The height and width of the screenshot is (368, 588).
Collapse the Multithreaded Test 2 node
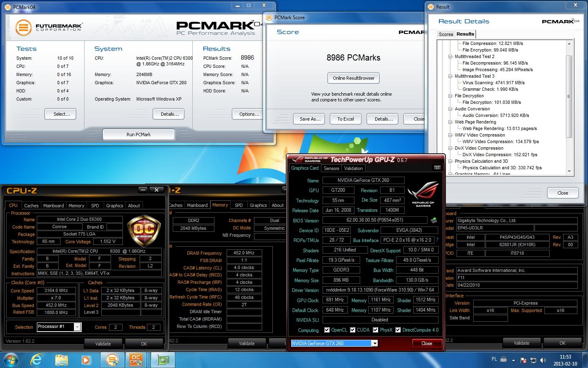pos(450,56)
